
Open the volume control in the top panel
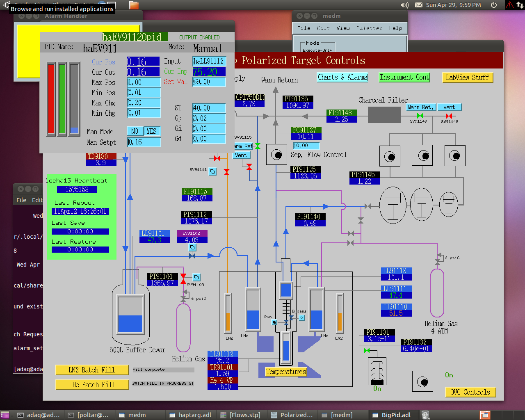point(404,5)
